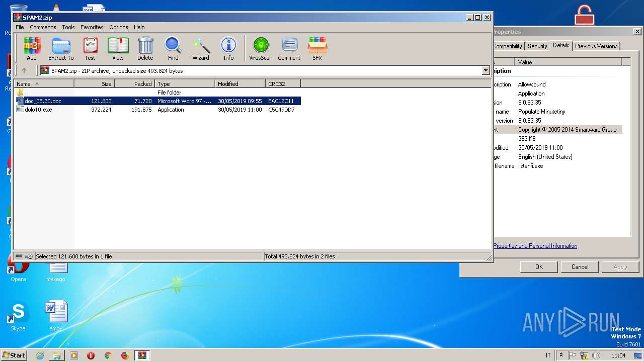Sort files by CRC32 column
This screenshot has height=362, width=644.
[x=283, y=84]
